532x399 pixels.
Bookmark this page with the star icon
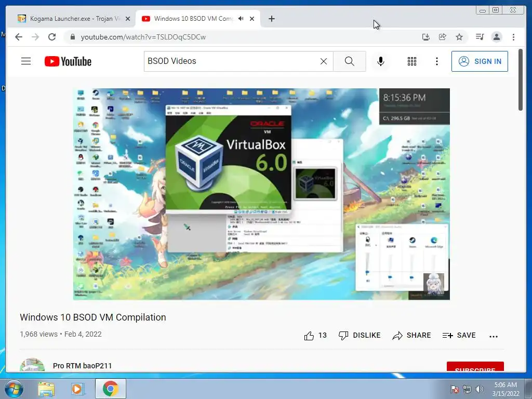pyautogui.click(x=459, y=37)
